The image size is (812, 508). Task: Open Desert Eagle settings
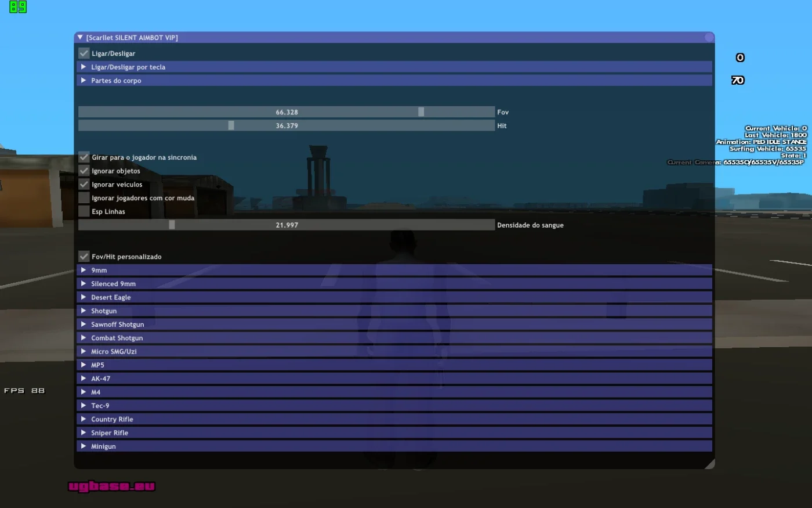(394, 297)
